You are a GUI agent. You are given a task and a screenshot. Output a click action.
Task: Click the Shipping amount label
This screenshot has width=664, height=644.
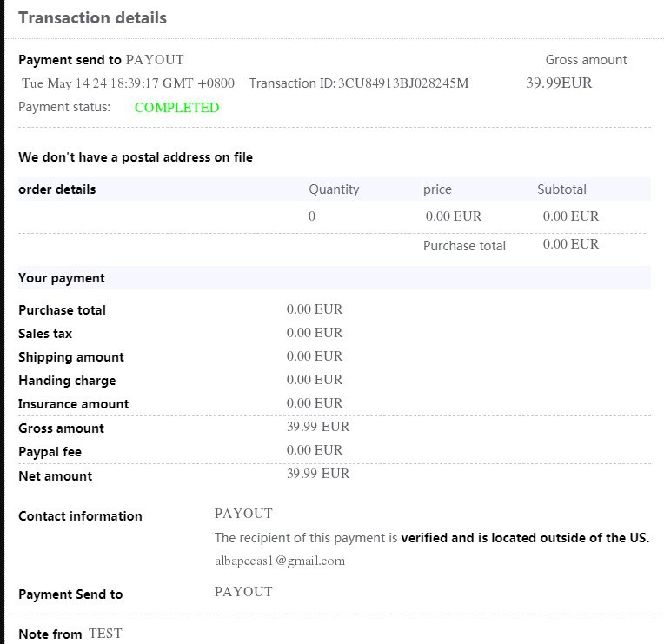71,357
